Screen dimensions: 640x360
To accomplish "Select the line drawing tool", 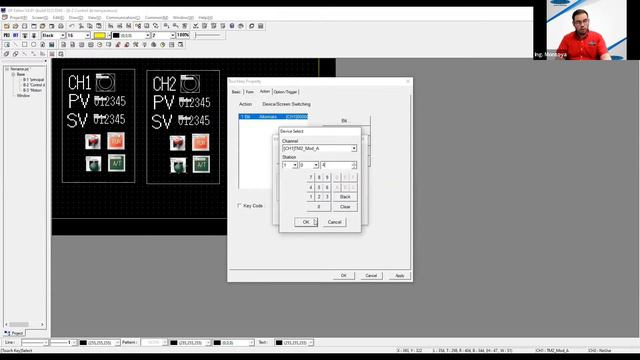I will (x=16, y=44).
